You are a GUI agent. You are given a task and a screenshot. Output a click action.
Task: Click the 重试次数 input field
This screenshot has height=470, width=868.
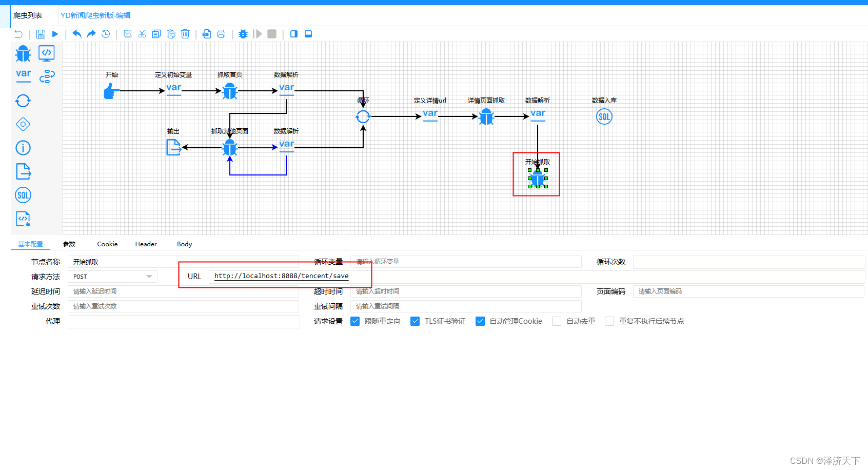183,306
